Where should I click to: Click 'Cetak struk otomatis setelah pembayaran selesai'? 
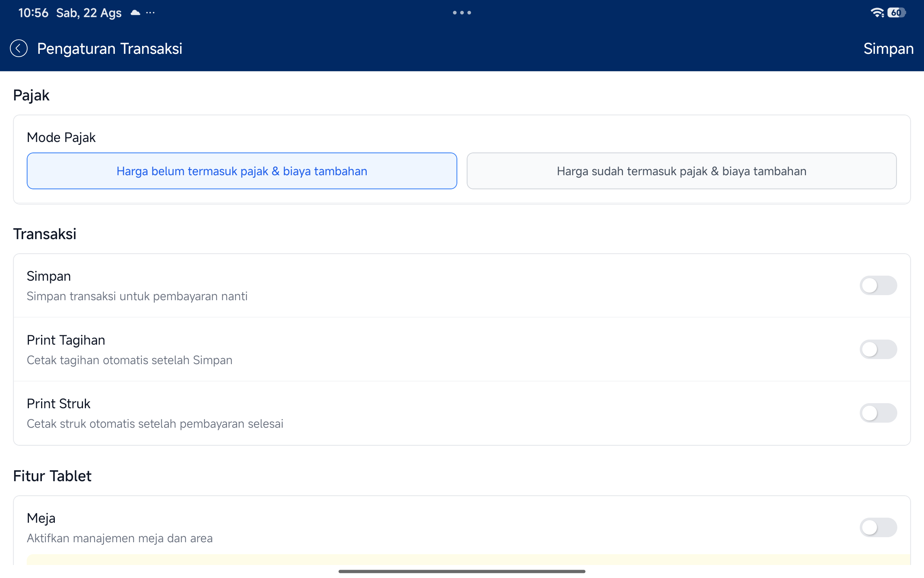coord(155,423)
